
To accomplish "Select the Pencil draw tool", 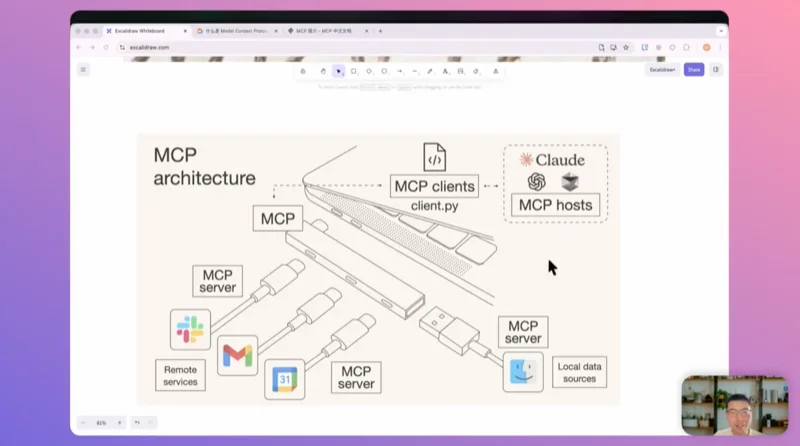I will pos(430,71).
